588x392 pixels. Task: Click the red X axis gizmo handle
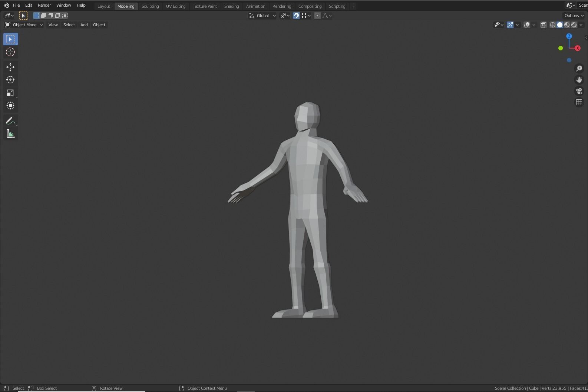tap(578, 48)
